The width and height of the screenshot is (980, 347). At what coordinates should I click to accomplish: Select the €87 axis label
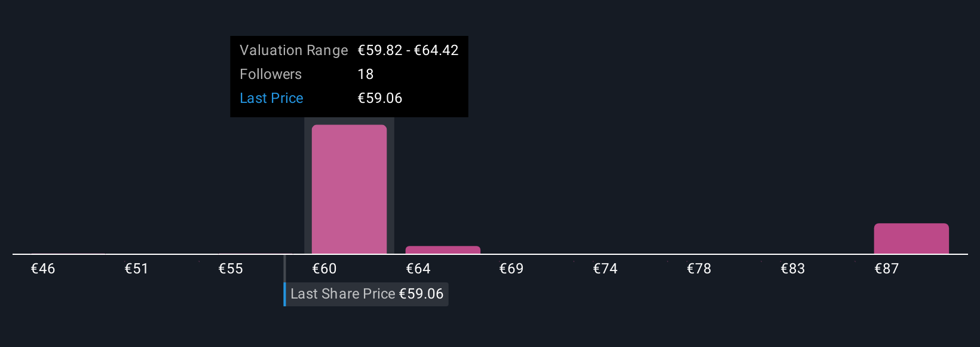[887, 269]
